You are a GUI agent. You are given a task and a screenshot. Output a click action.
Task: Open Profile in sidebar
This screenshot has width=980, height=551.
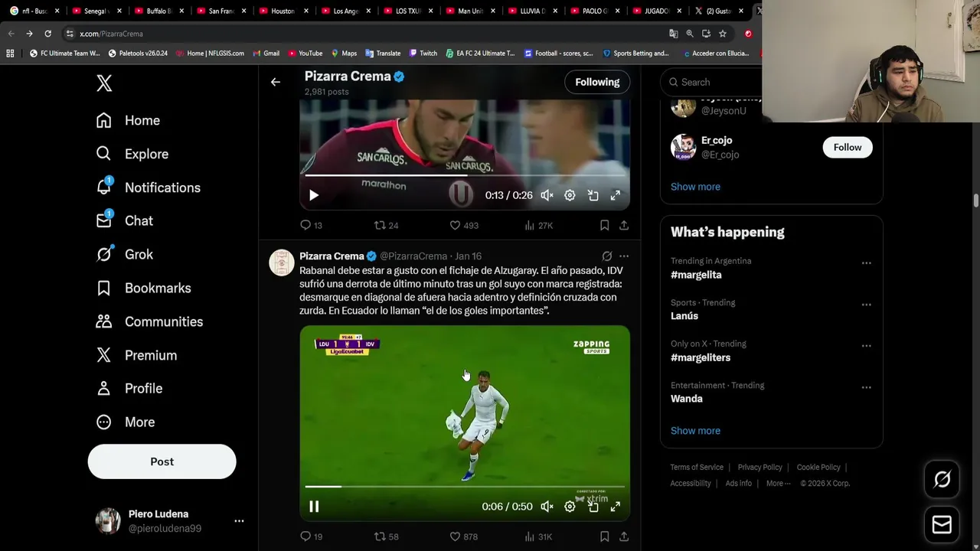tap(129, 388)
